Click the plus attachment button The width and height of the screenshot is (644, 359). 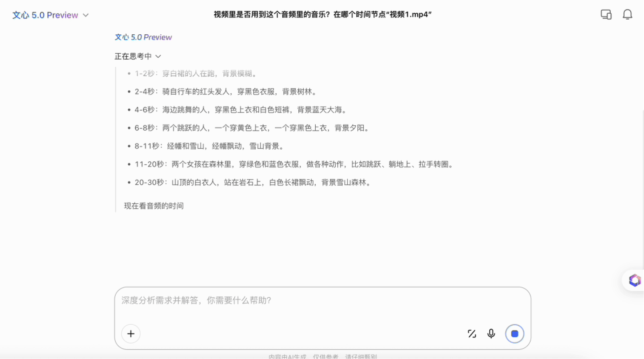131,334
